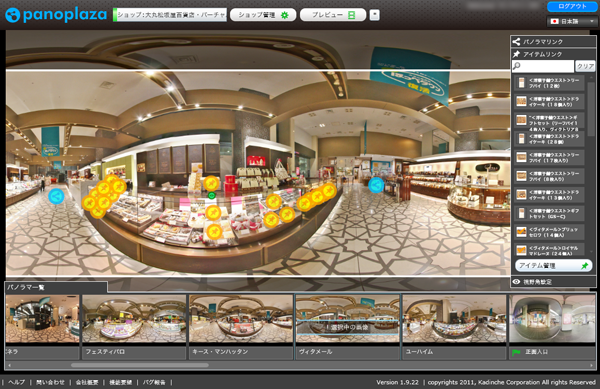Click the blue panorama link marker in right aisle

[x=376, y=185]
